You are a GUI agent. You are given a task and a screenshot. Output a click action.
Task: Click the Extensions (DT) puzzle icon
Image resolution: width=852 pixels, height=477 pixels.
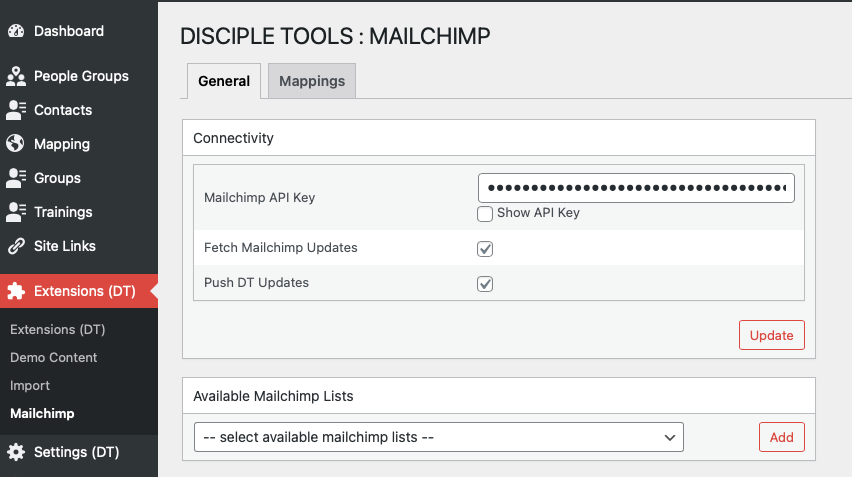(x=16, y=291)
